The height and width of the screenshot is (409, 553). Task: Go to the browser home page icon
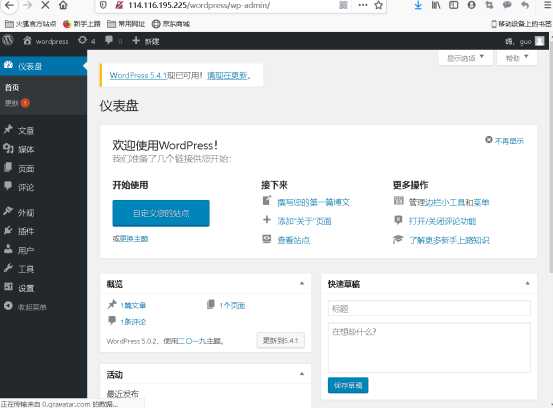[63, 5]
